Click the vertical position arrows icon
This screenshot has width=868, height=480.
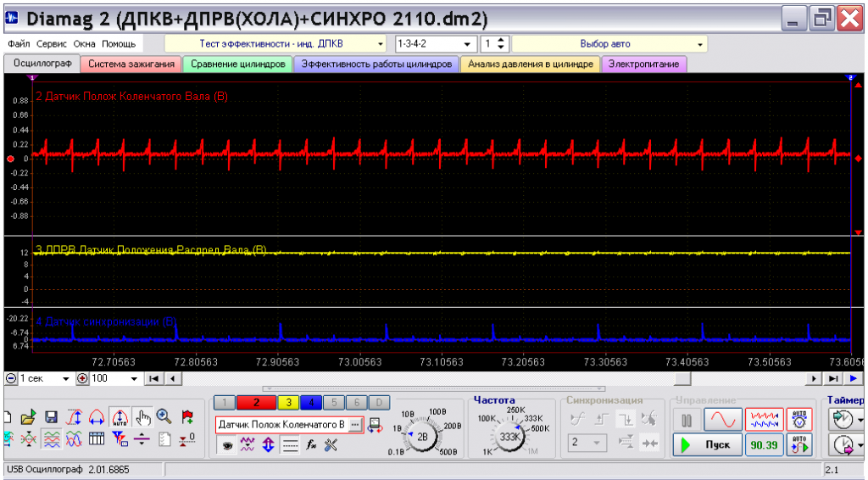click(269, 444)
